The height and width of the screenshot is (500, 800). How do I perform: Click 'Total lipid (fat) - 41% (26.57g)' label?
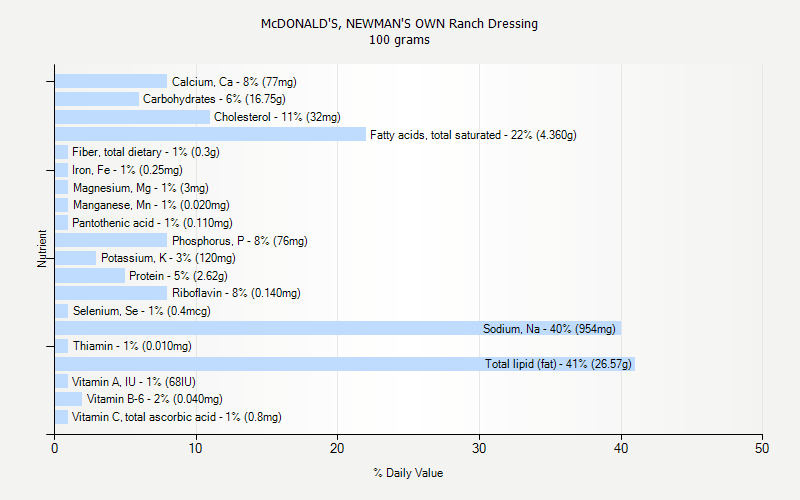pyautogui.click(x=558, y=364)
